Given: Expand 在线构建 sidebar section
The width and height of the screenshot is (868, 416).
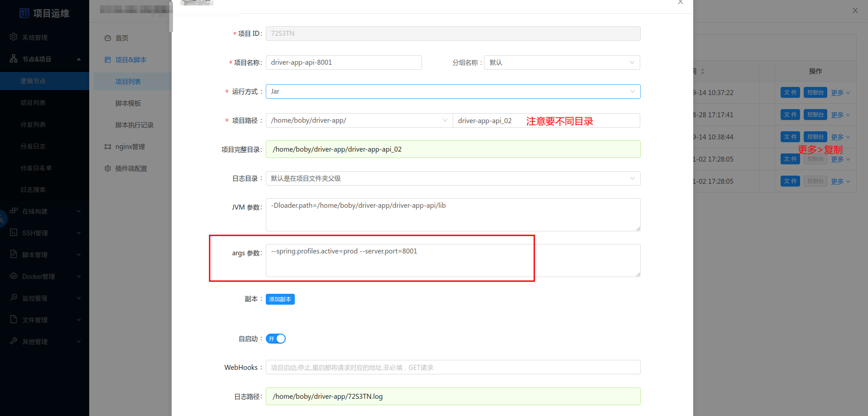Looking at the screenshot, I should [44, 211].
